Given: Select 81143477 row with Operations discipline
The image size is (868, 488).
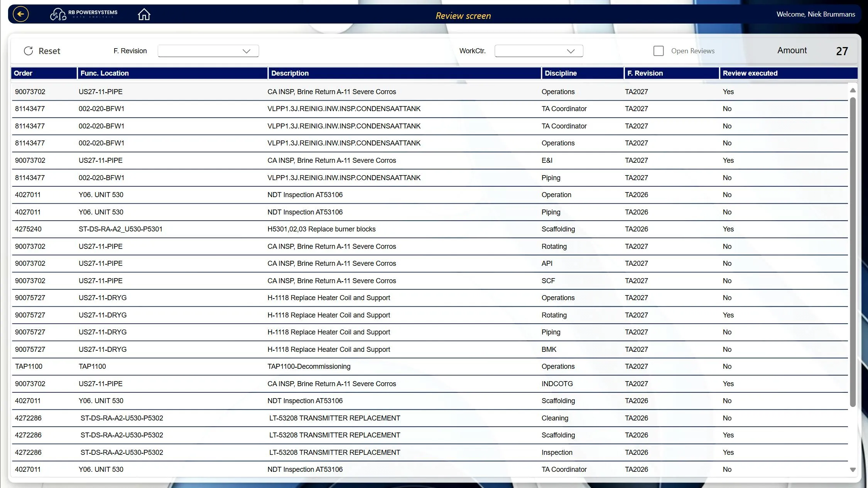Looking at the screenshot, I should tap(430, 143).
